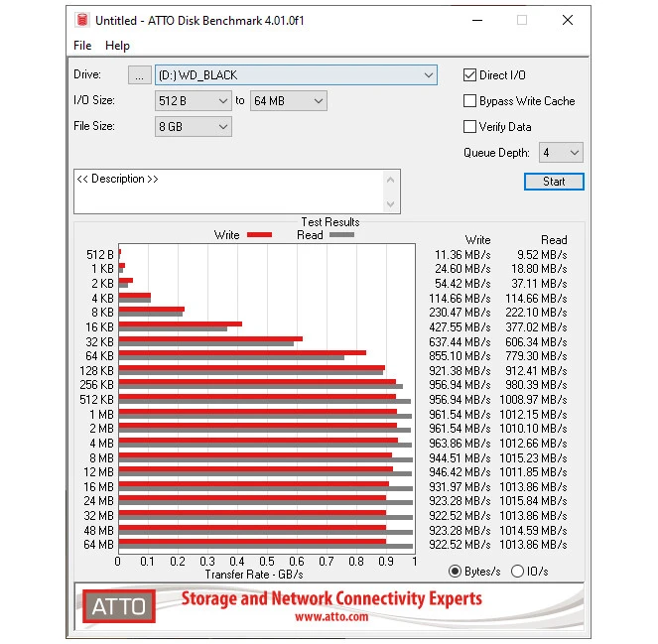Screen dimensions: 658x644
Task: Check the Verify Data option
Action: click(x=470, y=127)
